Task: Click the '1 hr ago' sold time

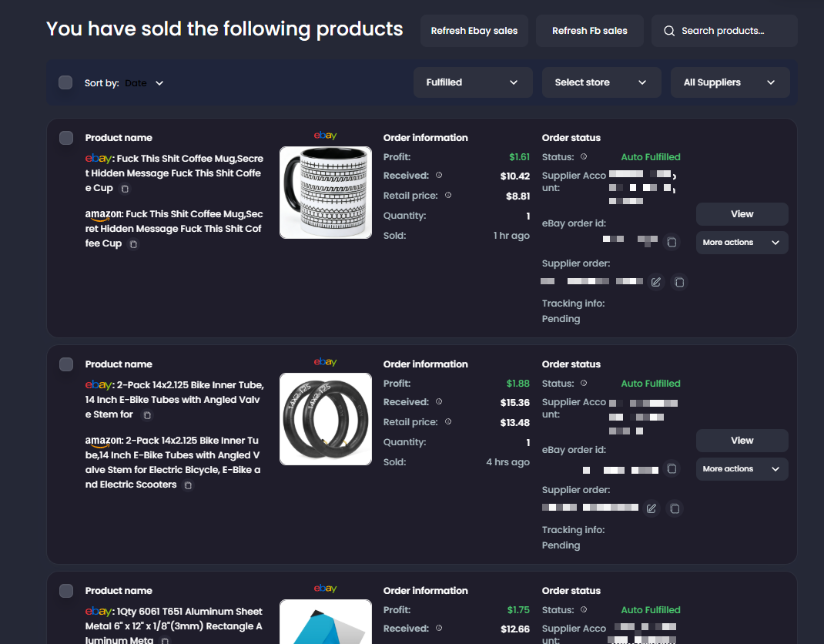Action: (511, 236)
